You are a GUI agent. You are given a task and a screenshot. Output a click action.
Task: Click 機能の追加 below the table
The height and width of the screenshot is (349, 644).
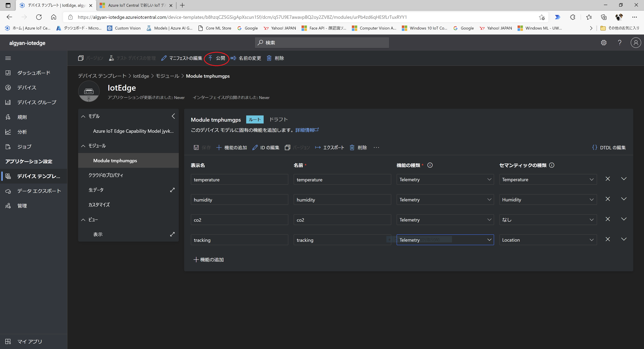(208, 259)
